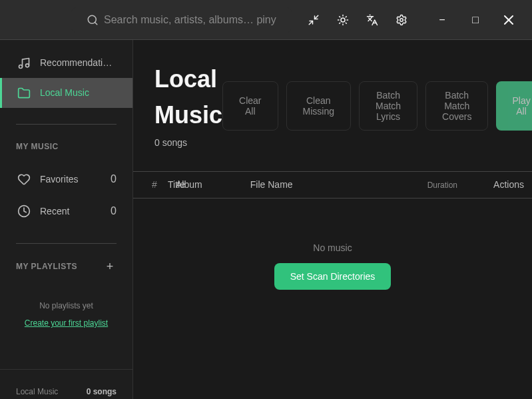Open the language translate icon

[372, 20]
